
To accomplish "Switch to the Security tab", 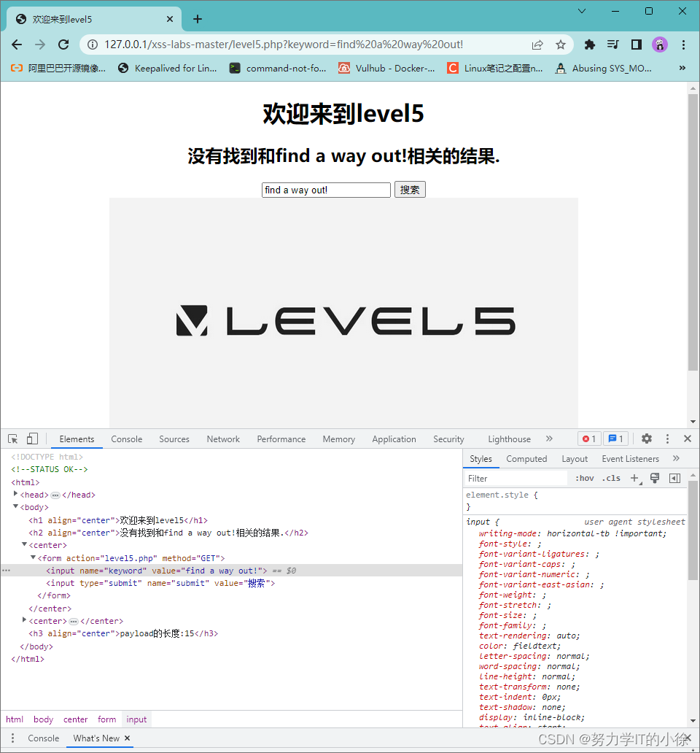I will pyautogui.click(x=448, y=439).
